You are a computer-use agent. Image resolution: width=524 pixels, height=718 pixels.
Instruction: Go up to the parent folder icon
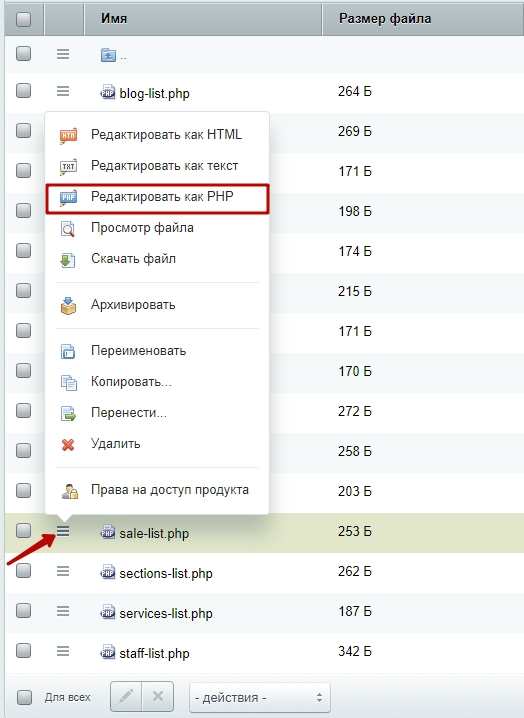[108, 55]
